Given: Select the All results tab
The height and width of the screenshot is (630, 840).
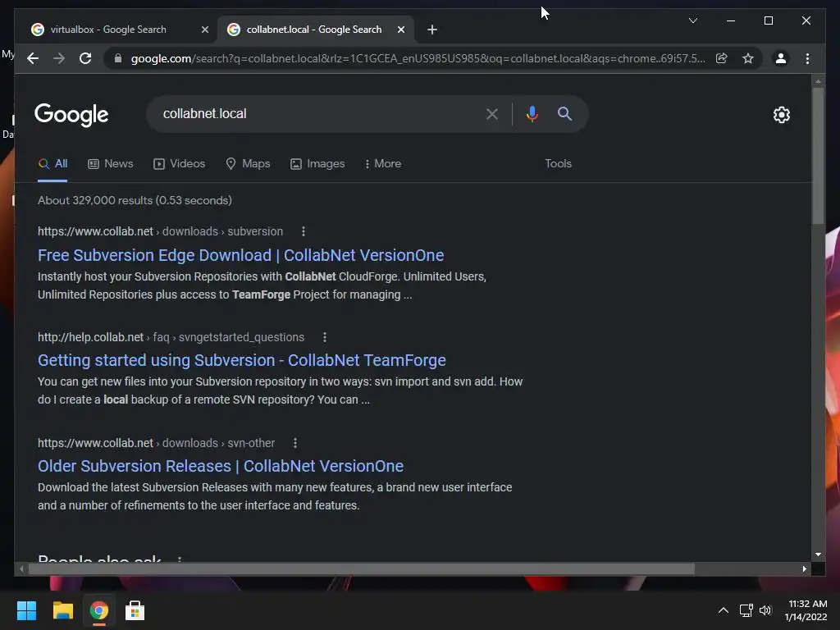Looking at the screenshot, I should coord(52,164).
